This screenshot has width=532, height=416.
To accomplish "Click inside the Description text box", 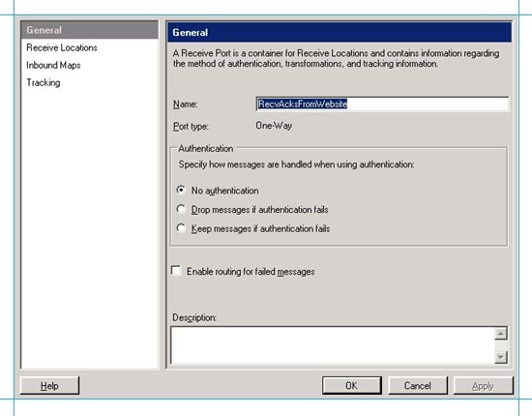I will tap(333, 345).
